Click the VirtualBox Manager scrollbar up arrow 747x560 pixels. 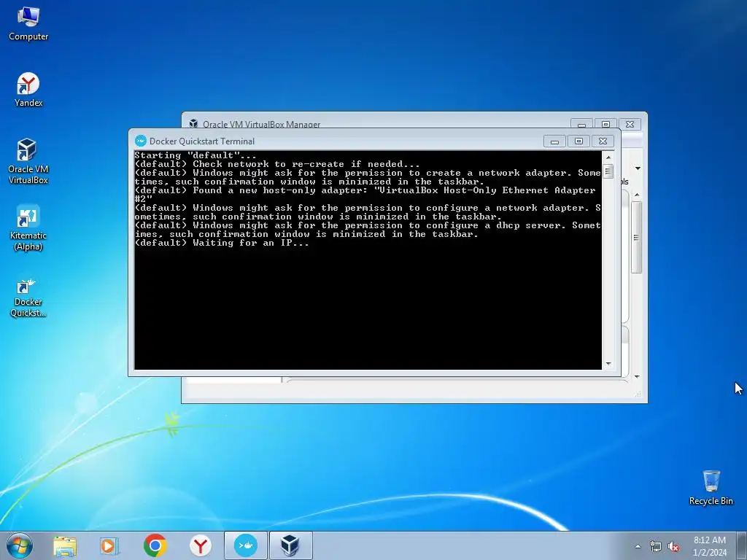[637, 195]
